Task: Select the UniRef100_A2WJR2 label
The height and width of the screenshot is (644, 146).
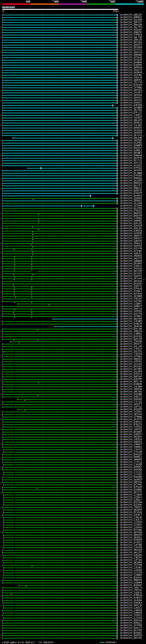Action: click(131, 30)
